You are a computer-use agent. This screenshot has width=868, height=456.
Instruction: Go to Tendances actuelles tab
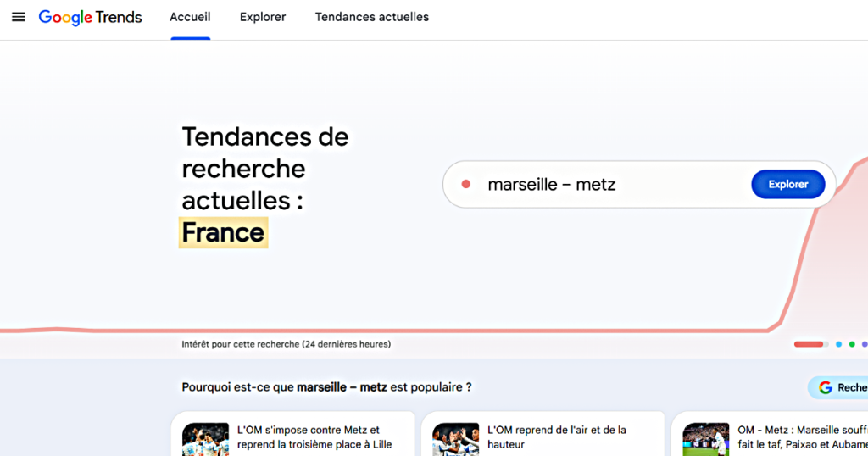tap(372, 17)
